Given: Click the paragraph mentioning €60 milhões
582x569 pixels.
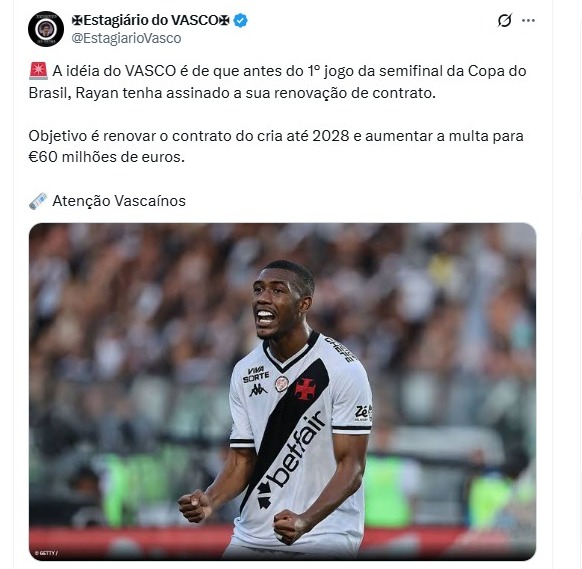Looking at the screenshot, I should [276, 146].
